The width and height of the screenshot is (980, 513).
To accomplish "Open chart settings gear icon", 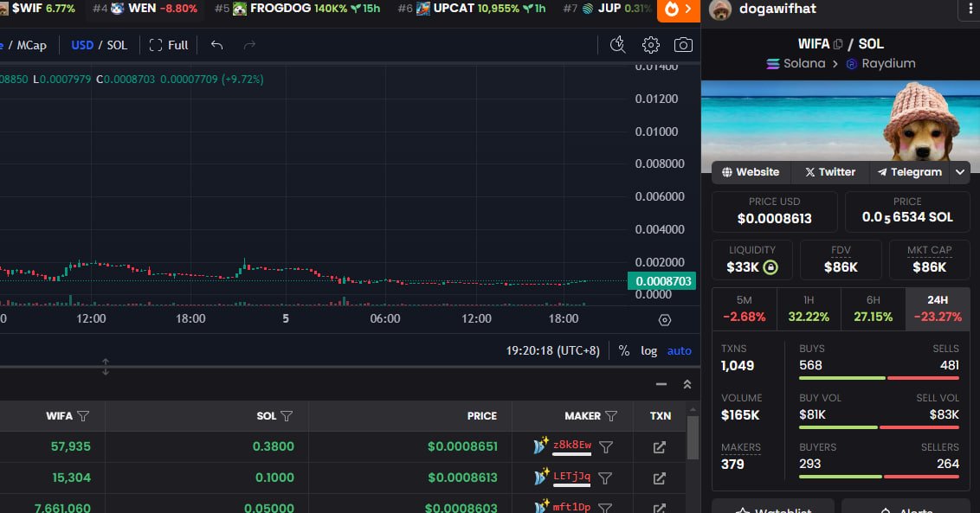I will click(x=651, y=45).
